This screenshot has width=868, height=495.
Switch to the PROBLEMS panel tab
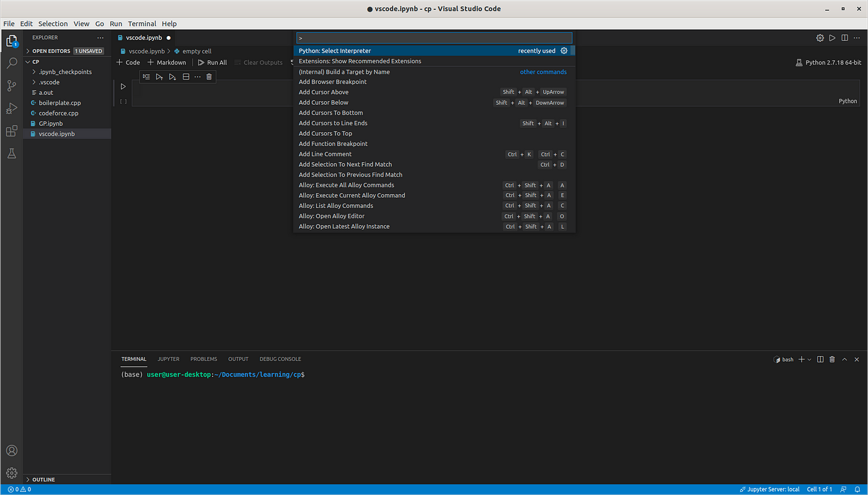(204, 359)
